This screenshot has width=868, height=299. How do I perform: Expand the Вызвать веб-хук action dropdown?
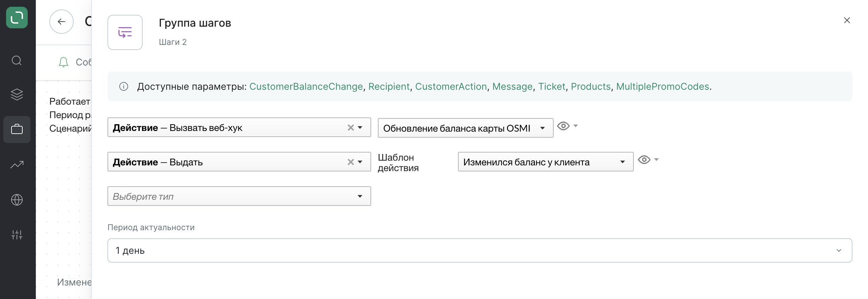[x=360, y=128]
